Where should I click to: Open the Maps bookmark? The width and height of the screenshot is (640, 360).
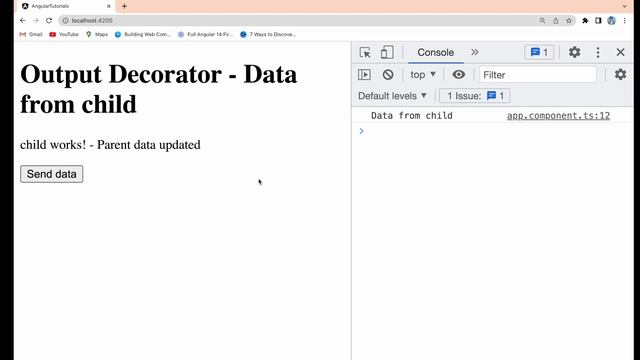[x=97, y=34]
